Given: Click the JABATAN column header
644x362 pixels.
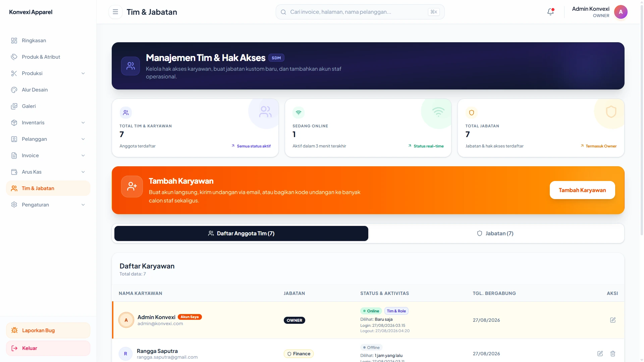Looking at the screenshot, I should 294,293.
